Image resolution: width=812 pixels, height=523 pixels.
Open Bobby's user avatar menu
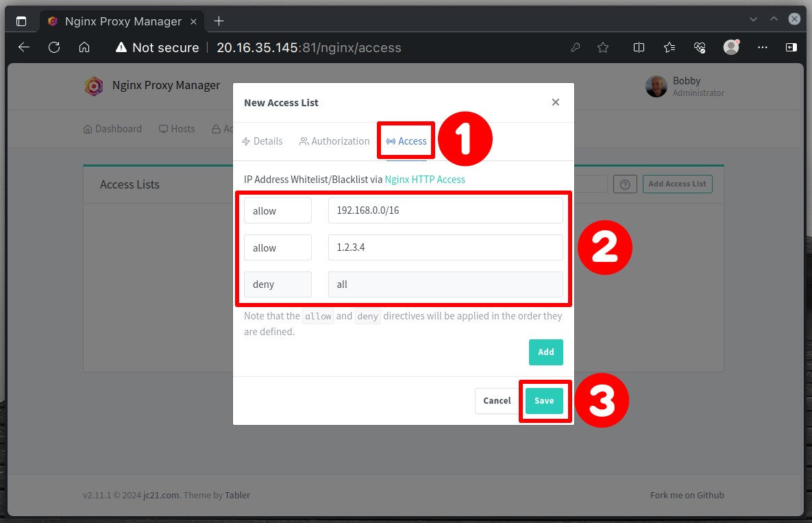pos(656,86)
